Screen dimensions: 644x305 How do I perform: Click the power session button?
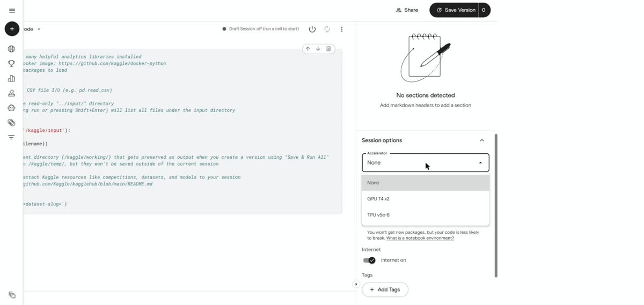[x=312, y=29]
